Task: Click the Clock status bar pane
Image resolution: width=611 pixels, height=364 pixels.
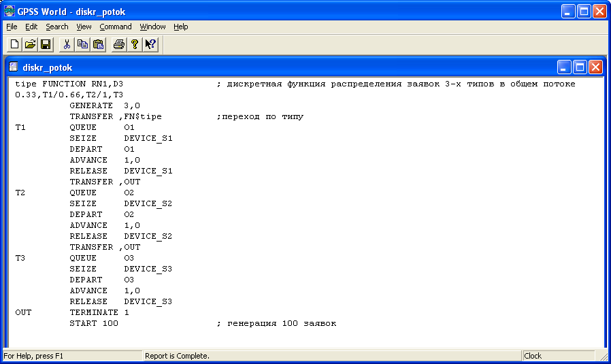Action: (559, 356)
